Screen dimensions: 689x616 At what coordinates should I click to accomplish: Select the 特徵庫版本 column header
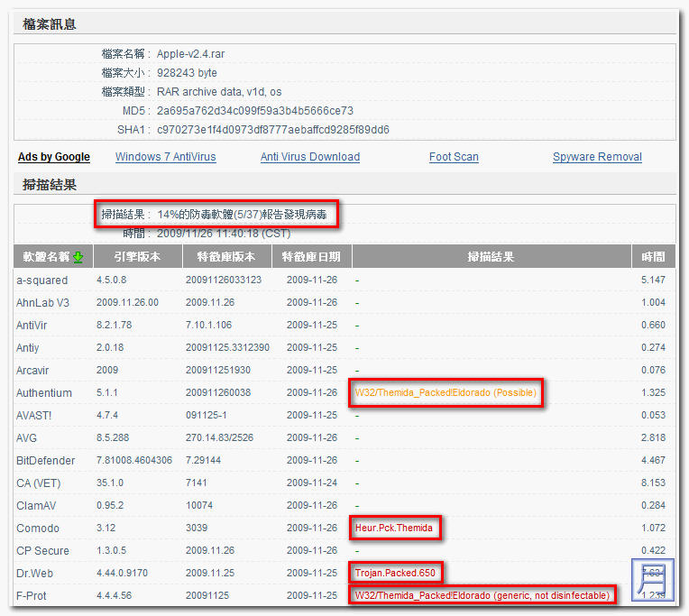coord(225,257)
